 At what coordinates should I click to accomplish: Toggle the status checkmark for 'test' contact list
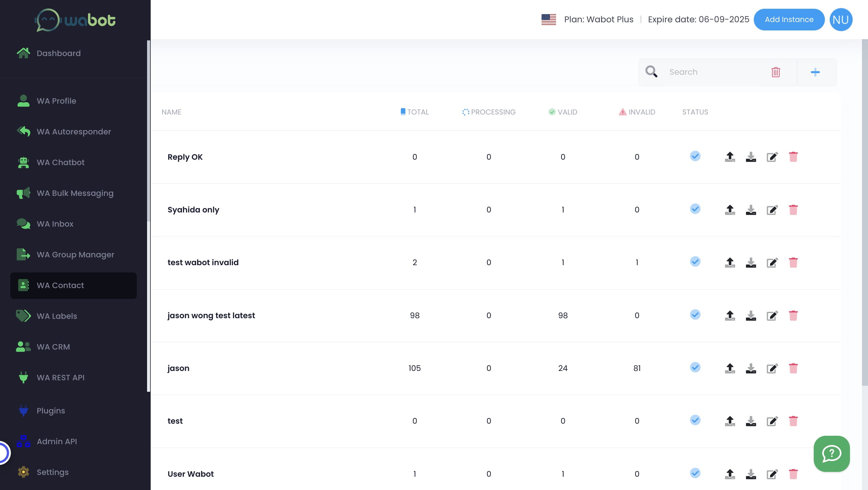point(695,420)
